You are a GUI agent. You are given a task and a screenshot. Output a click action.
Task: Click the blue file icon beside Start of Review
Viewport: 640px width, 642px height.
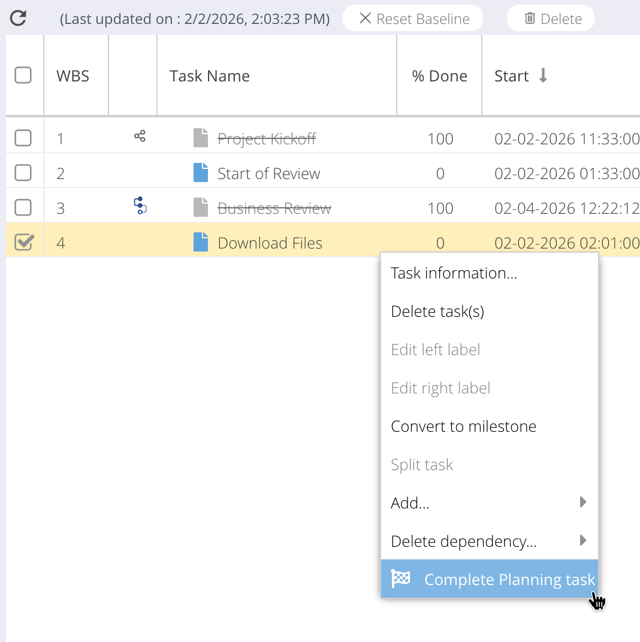pos(201,172)
